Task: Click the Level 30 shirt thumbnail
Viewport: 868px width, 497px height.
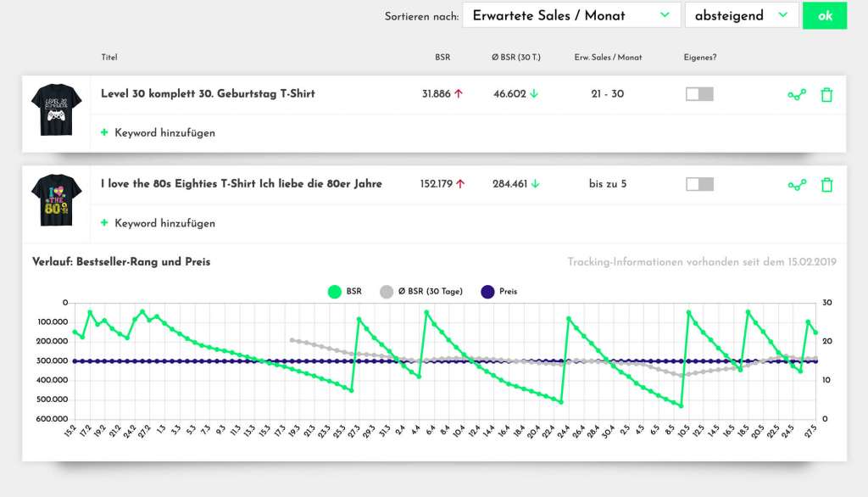Action: coord(56,109)
